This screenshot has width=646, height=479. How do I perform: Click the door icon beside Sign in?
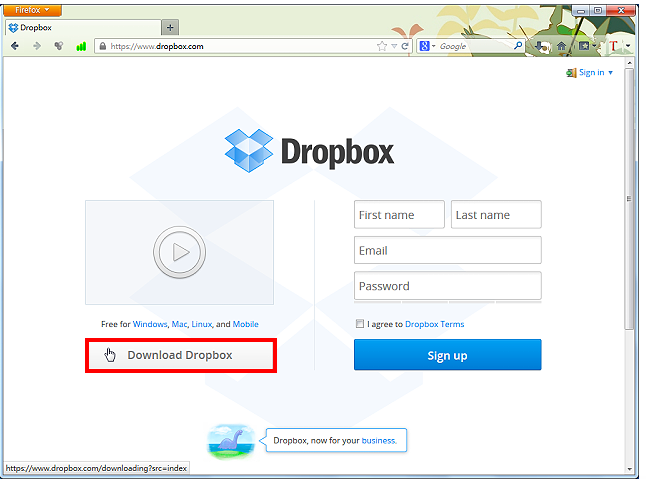(x=571, y=73)
